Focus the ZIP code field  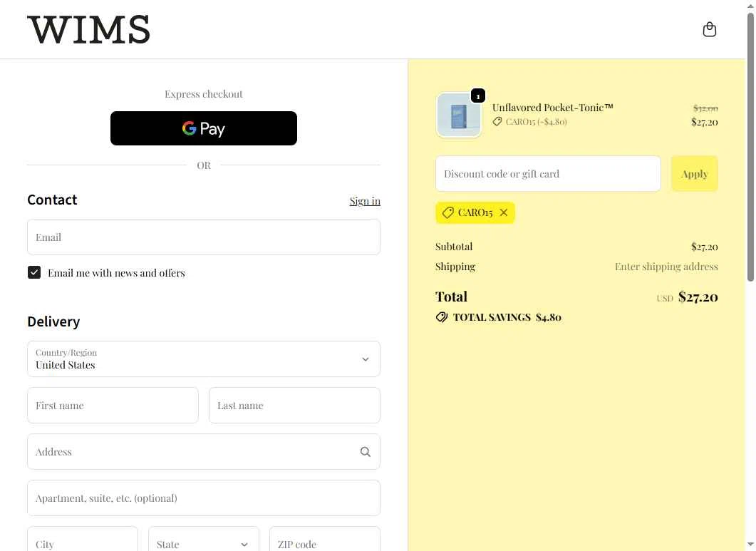click(x=324, y=540)
